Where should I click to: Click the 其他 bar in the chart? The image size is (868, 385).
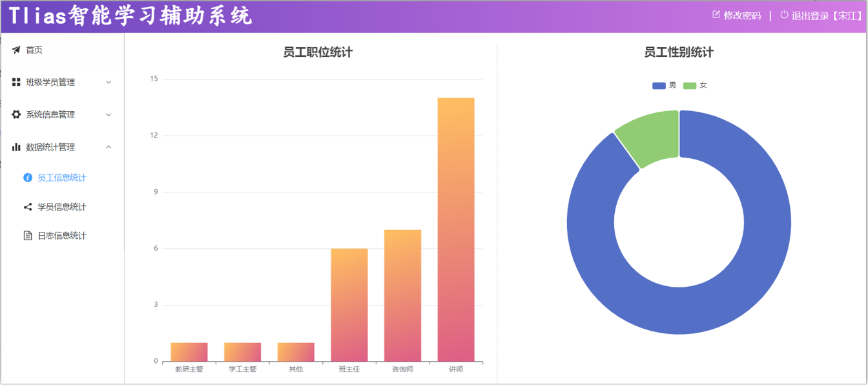click(x=296, y=352)
